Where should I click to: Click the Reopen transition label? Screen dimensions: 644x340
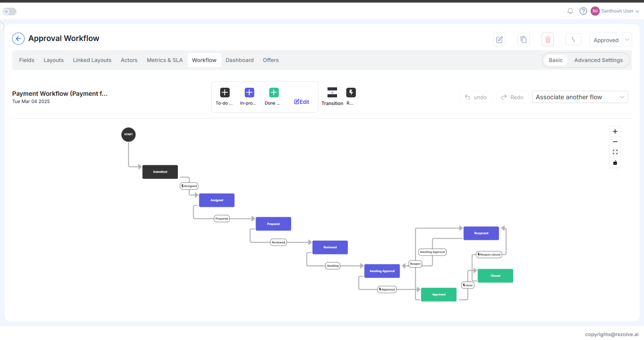coord(415,264)
